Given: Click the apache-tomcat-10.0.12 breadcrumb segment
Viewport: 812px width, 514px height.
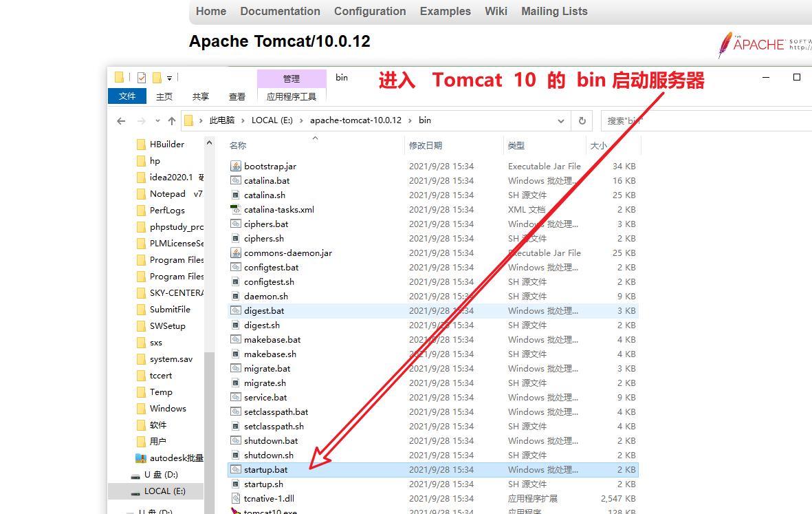Looking at the screenshot, I should point(355,120).
